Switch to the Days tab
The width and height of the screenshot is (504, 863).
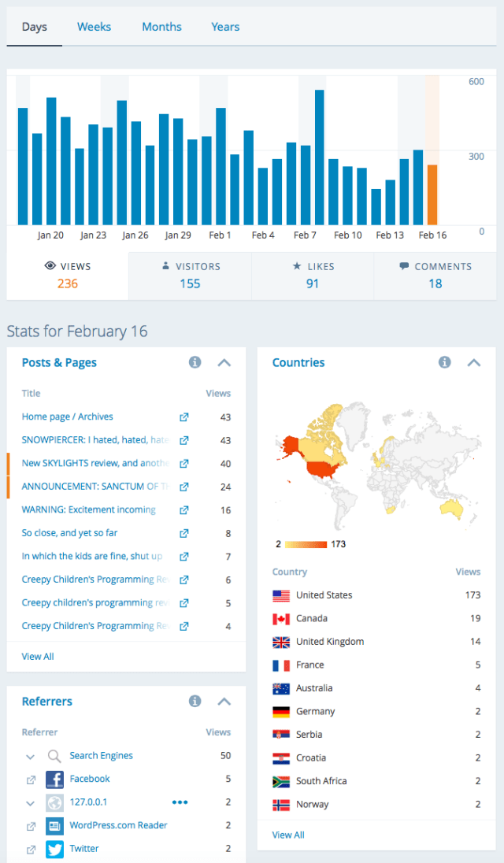pyautogui.click(x=34, y=27)
